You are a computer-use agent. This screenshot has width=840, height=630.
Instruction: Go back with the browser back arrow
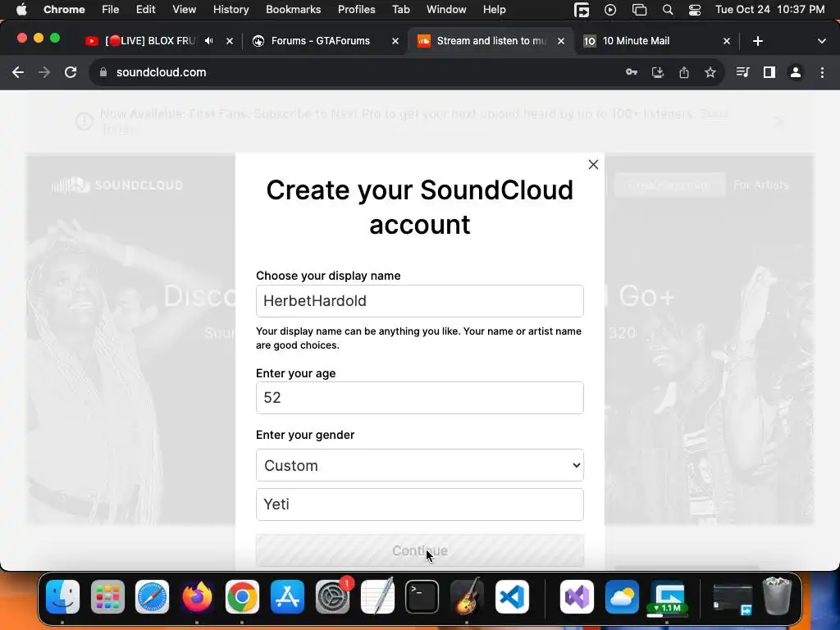pyautogui.click(x=18, y=72)
